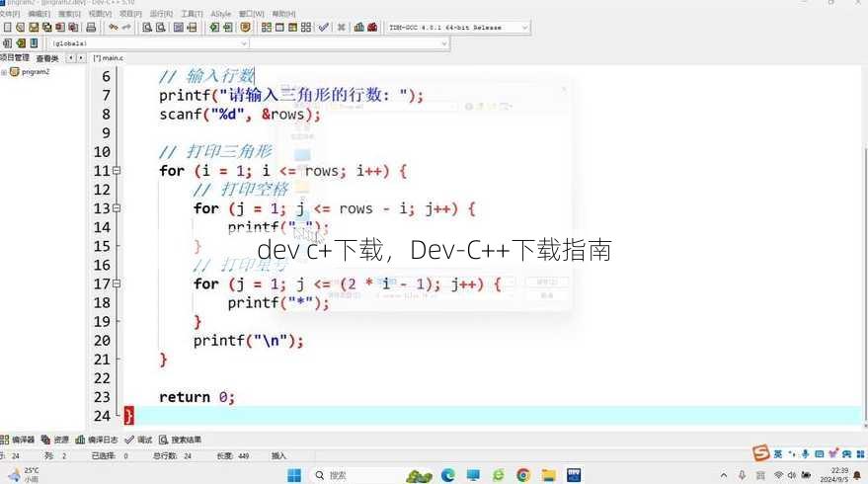Click the Close file toolbar icon
868x484 pixels.
coord(60,27)
